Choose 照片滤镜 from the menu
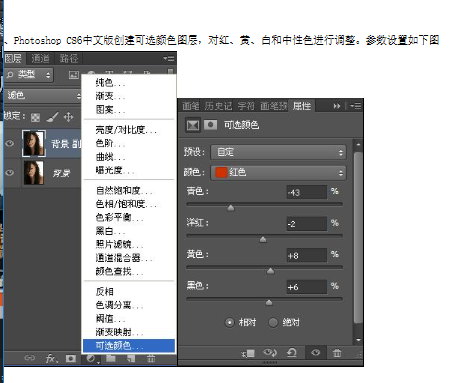Screen dimensions: 460x383 [x=129, y=244]
